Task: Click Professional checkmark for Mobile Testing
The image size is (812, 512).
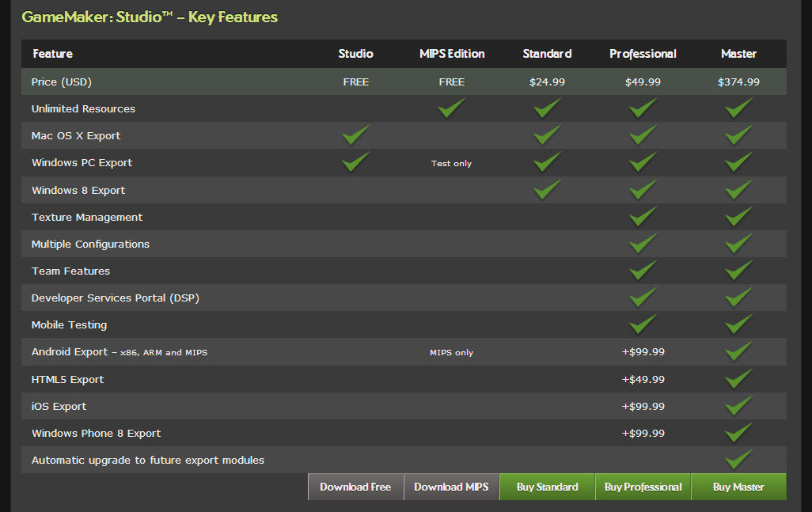Action: tap(643, 324)
